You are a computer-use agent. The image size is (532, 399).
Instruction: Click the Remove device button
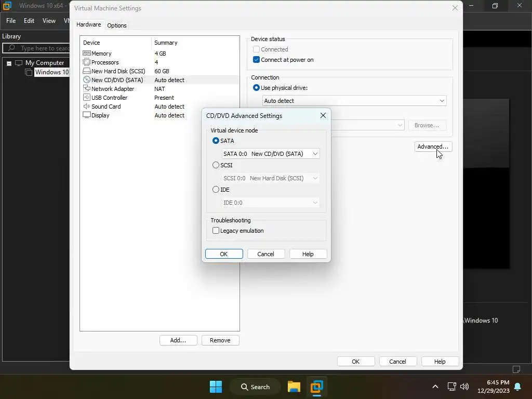tap(220, 340)
